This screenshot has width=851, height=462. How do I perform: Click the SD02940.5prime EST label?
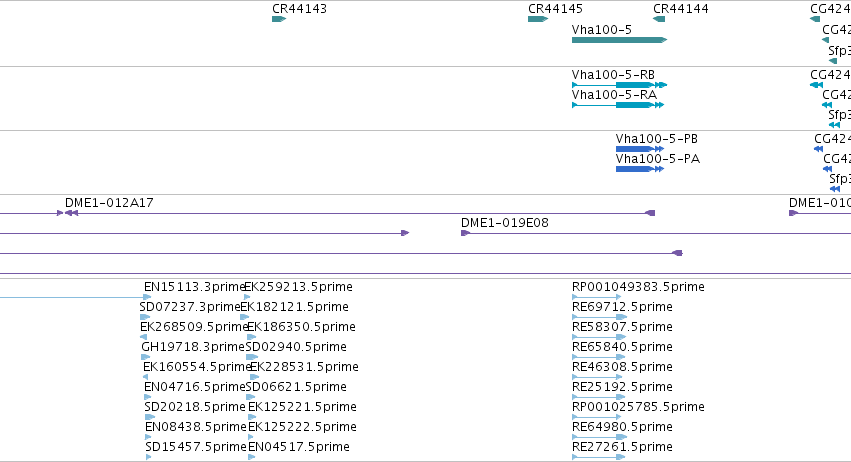pyautogui.click(x=296, y=347)
